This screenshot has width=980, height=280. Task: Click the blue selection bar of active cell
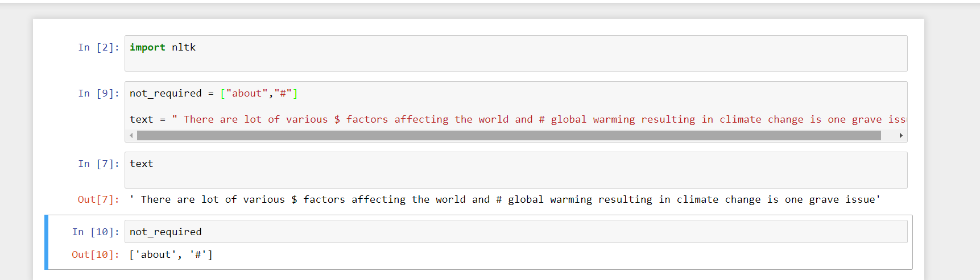click(x=47, y=243)
